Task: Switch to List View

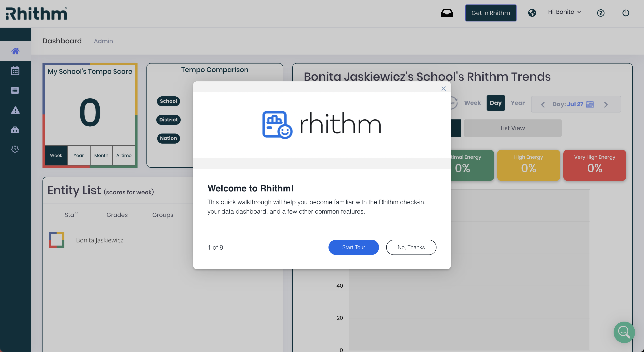Action: (513, 128)
